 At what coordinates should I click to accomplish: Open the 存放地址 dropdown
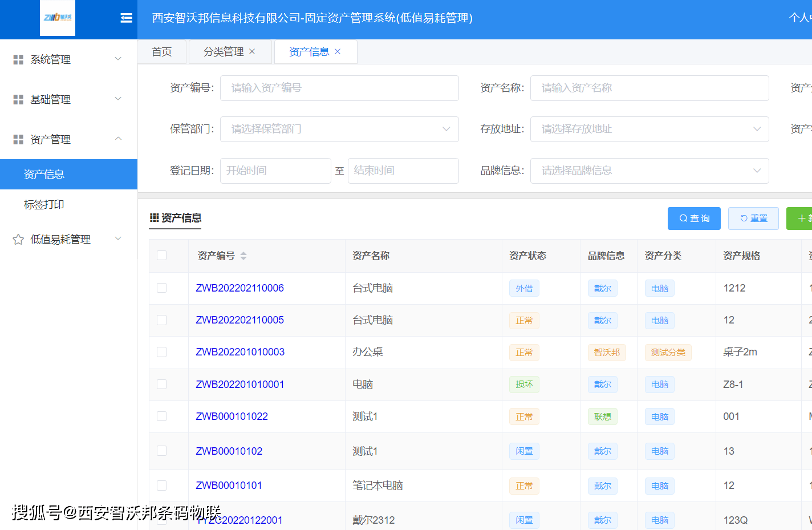coord(649,129)
